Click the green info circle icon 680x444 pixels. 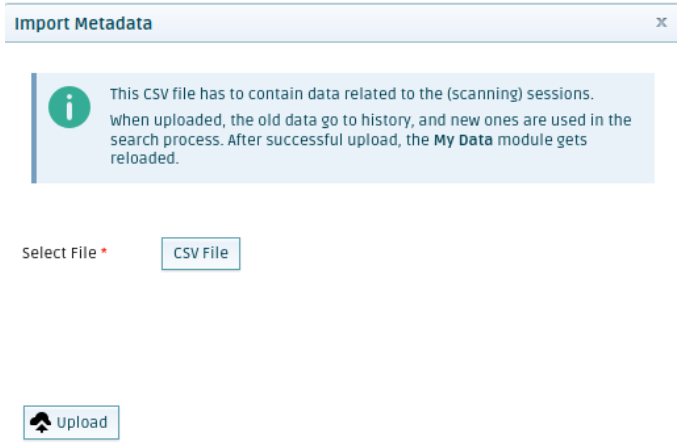click(x=69, y=107)
